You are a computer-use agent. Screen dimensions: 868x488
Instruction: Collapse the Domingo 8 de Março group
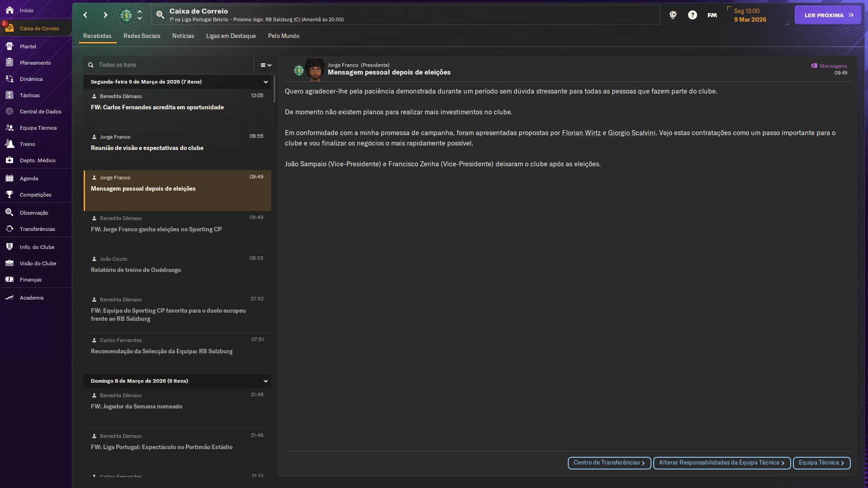point(266,381)
